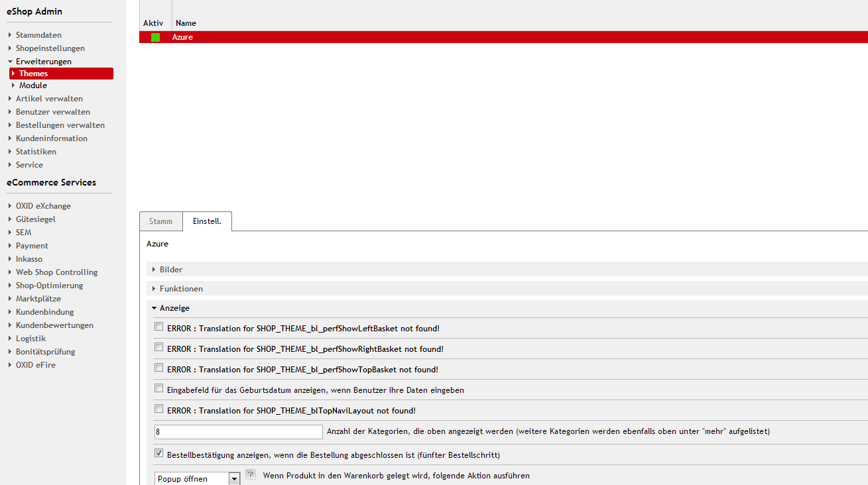Collapse the Anzeige section
868x485 pixels.
(174, 308)
